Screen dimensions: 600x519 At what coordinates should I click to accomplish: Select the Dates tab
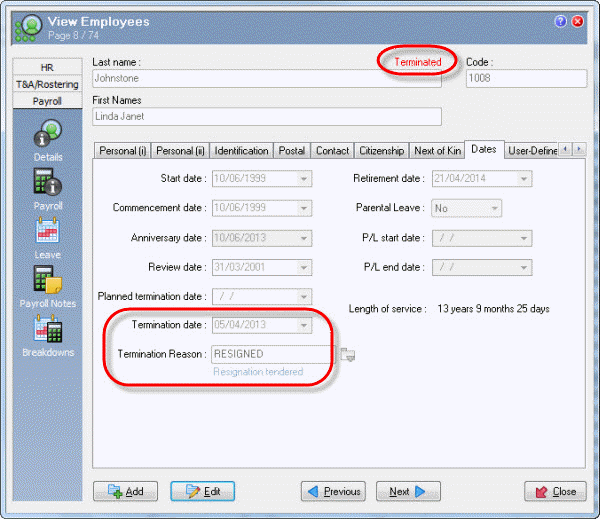[x=484, y=149]
